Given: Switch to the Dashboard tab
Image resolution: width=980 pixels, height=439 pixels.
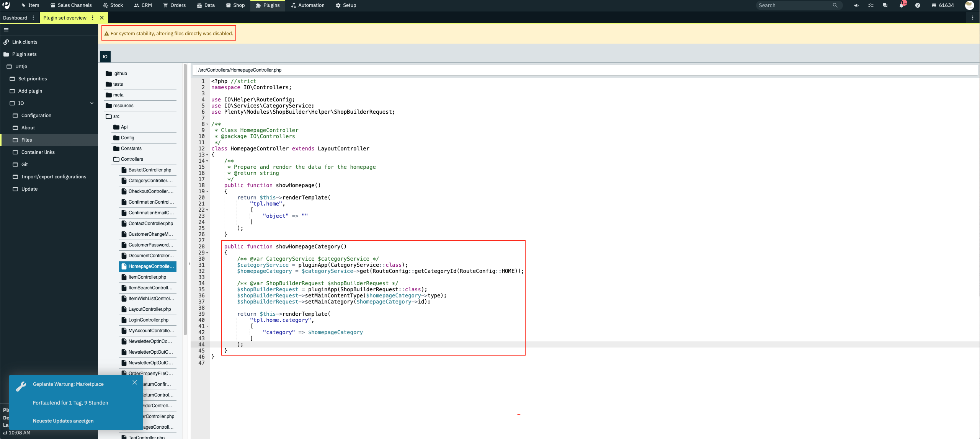Looking at the screenshot, I should (x=15, y=18).
